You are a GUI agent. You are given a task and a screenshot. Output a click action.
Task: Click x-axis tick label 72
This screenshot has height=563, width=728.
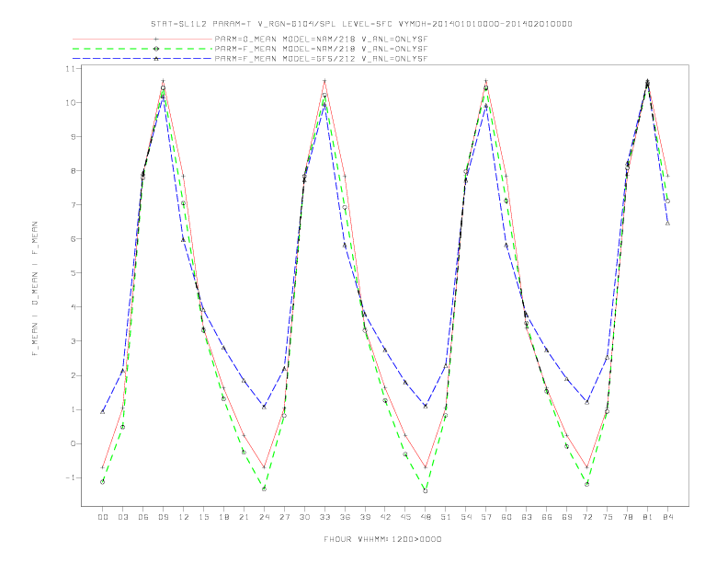pos(587,517)
